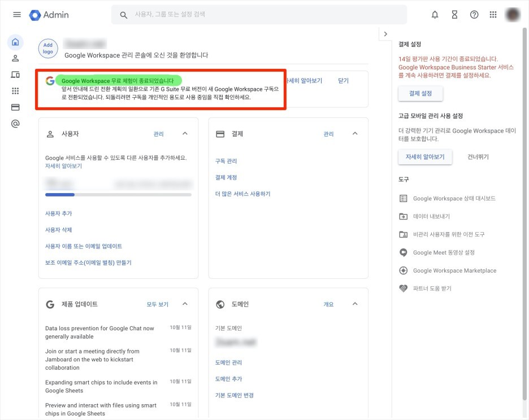Viewport: 529px width, 420px height.
Task: Open the @ Account icon in the sidebar
Action: tap(15, 124)
